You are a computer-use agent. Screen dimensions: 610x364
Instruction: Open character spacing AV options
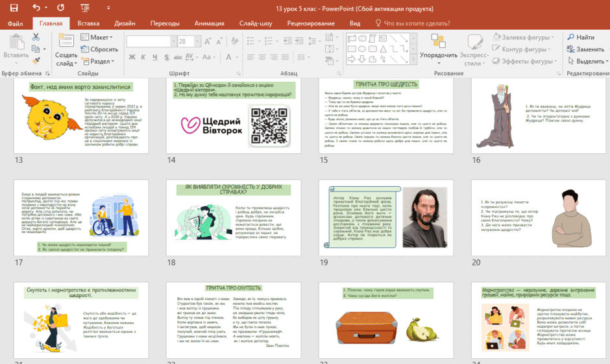click(191, 57)
